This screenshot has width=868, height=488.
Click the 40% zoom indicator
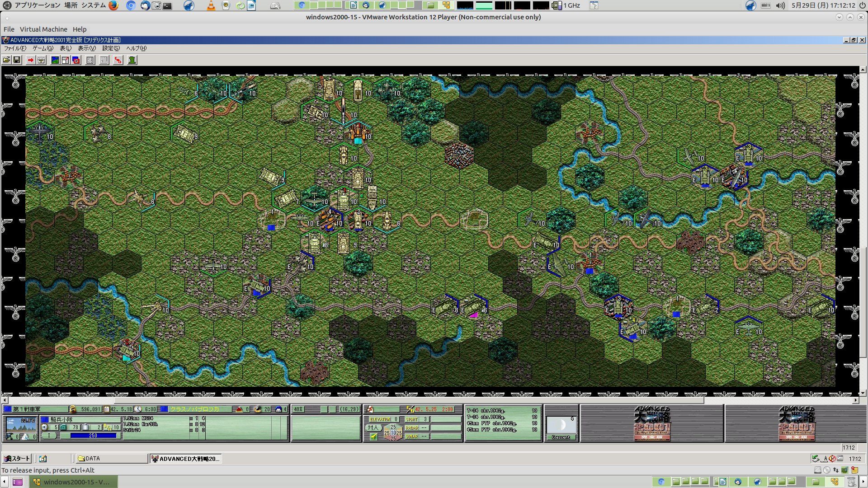point(298,409)
